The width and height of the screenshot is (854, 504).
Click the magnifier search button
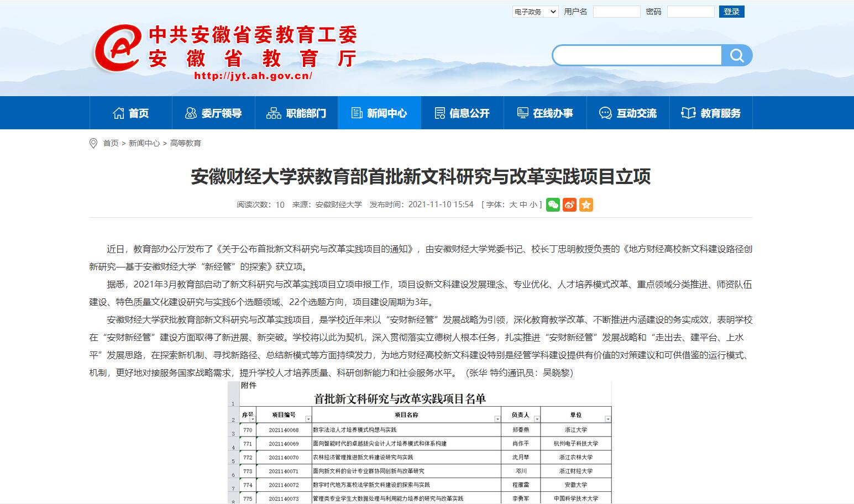click(737, 55)
